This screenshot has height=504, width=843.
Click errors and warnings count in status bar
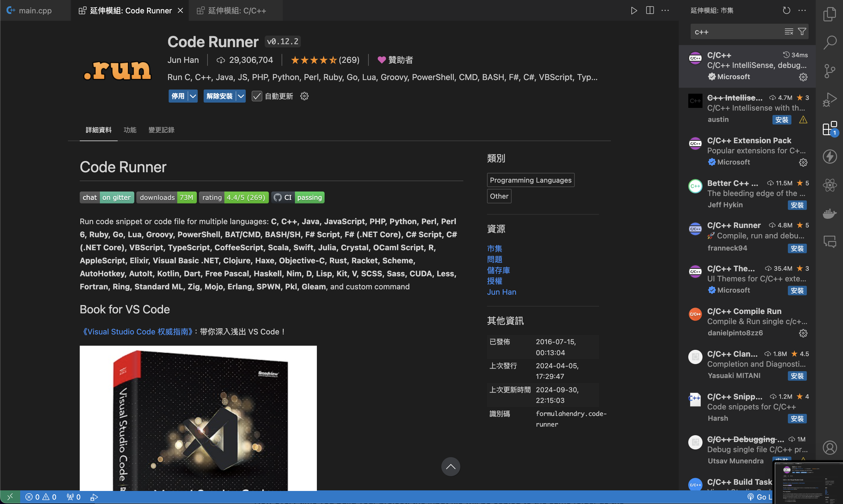41,497
